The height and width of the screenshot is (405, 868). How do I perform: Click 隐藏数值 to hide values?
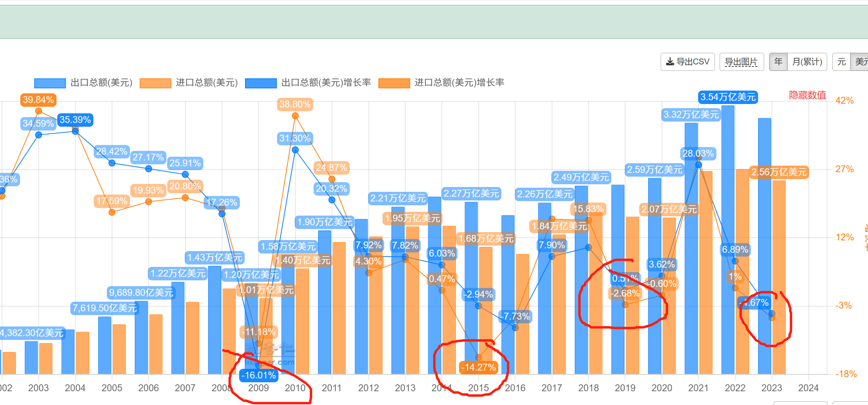[807, 95]
